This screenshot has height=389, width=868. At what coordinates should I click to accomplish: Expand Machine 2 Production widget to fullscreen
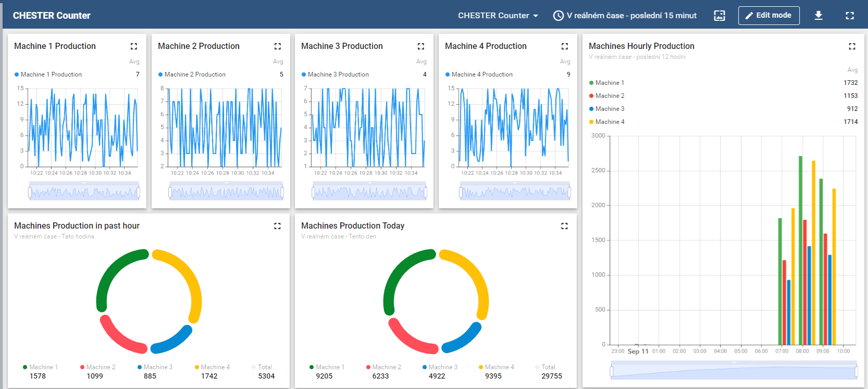[278, 46]
